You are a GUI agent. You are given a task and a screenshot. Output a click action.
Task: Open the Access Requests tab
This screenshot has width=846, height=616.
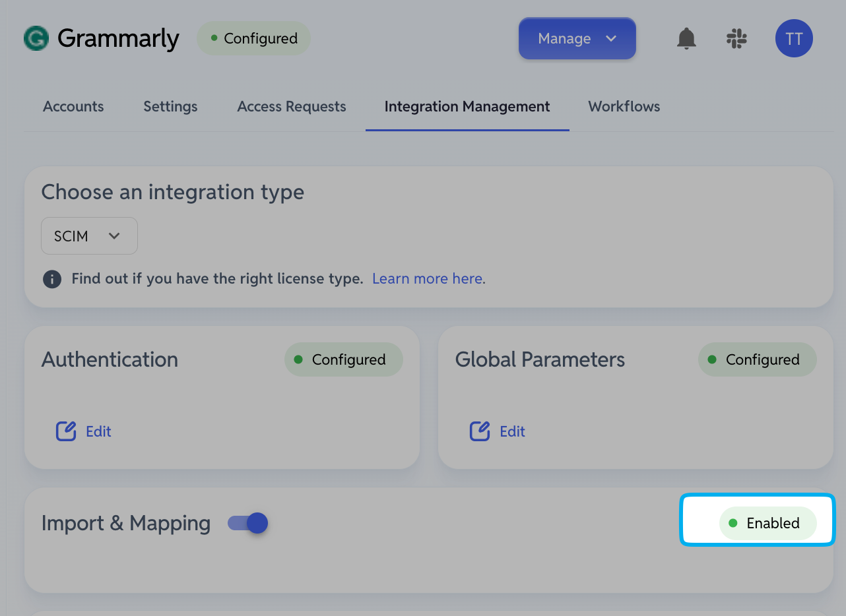(292, 106)
